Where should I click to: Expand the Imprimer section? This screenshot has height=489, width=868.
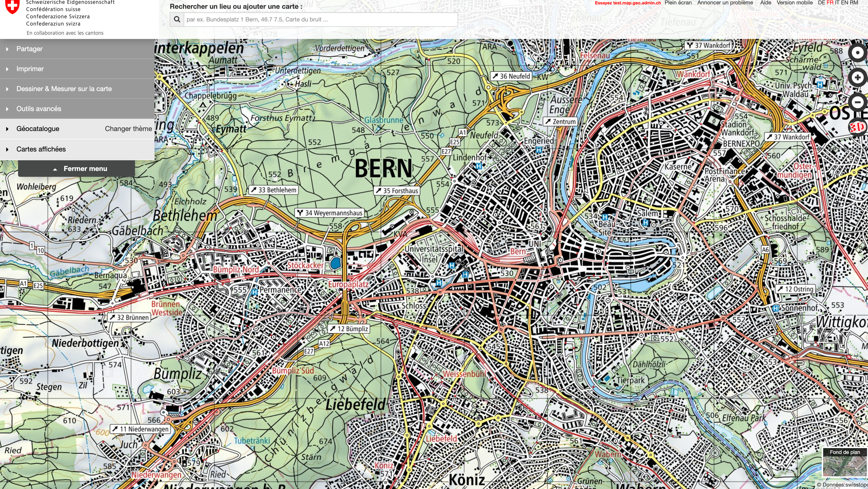pos(30,69)
